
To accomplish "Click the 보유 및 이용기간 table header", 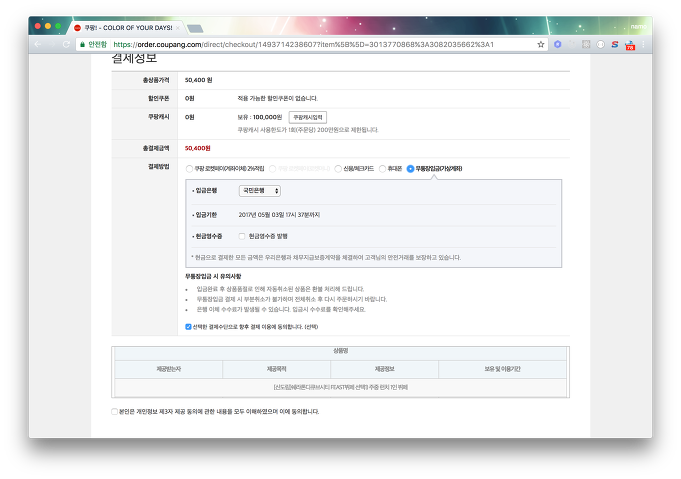I will pos(502,369).
